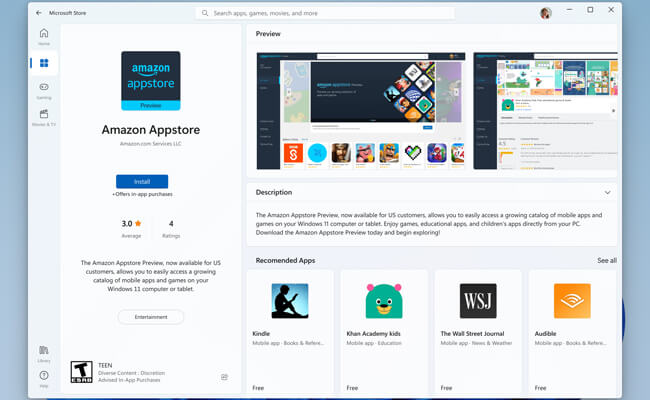Select the Entertainment category tag

coord(151,317)
